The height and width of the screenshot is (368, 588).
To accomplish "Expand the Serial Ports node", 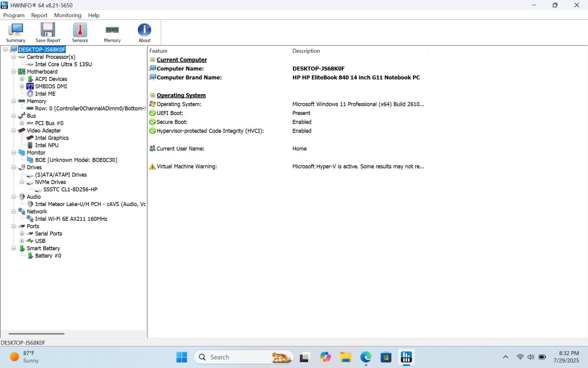I will [x=22, y=234].
